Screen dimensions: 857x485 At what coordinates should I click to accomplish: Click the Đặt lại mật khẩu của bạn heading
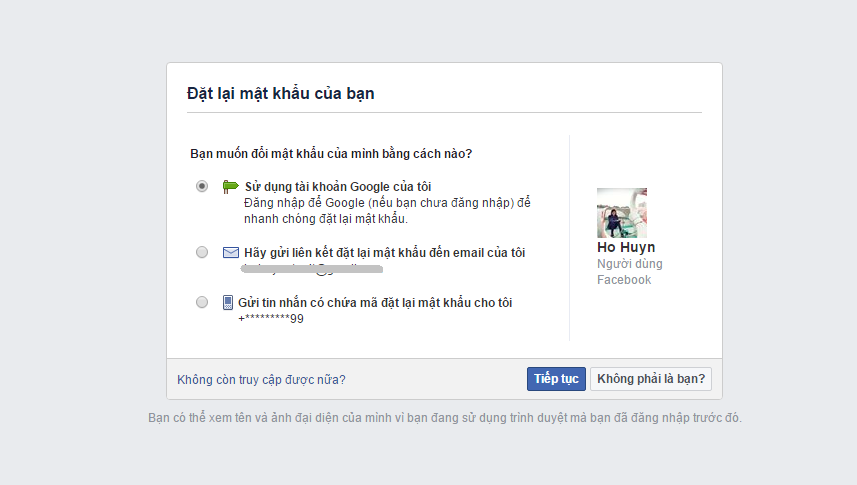point(280,94)
